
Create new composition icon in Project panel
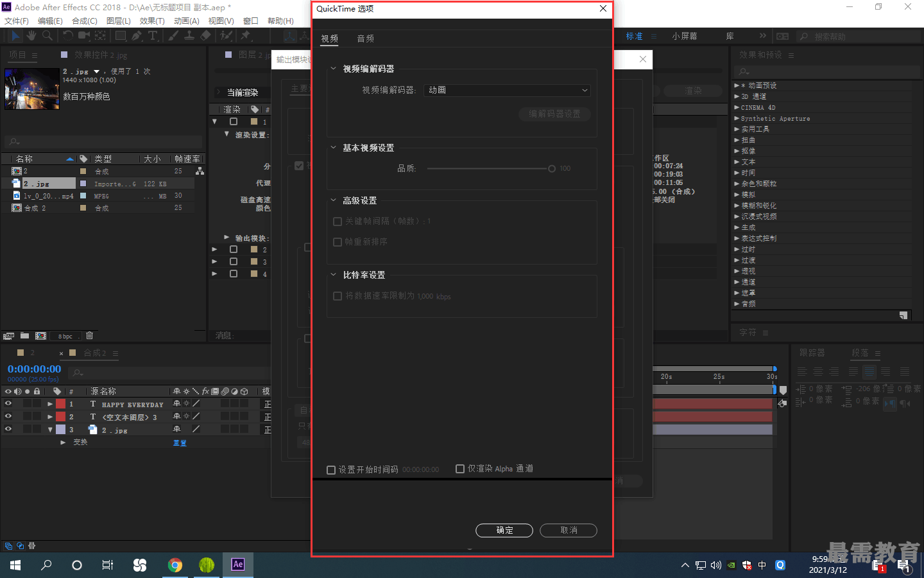coord(40,336)
